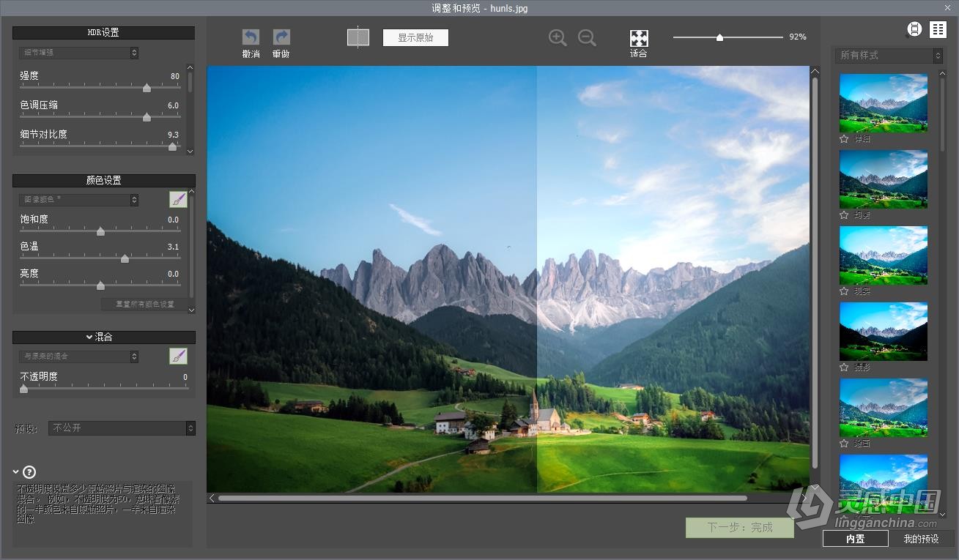The height and width of the screenshot is (560, 959).
Task: Favorite the fifth preset with its star
Action: tap(844, 444)
